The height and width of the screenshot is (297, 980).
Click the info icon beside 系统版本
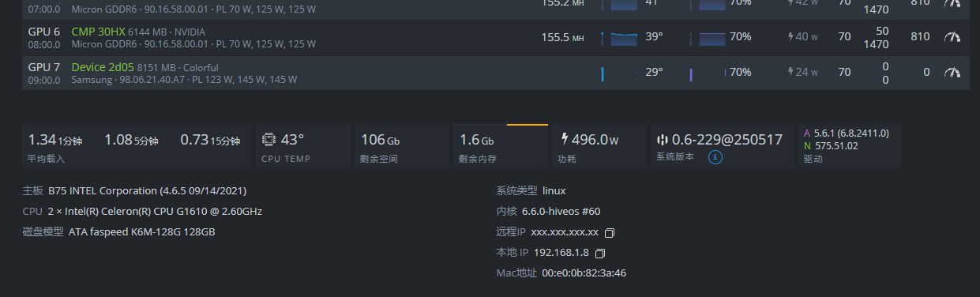coord(715,157)
